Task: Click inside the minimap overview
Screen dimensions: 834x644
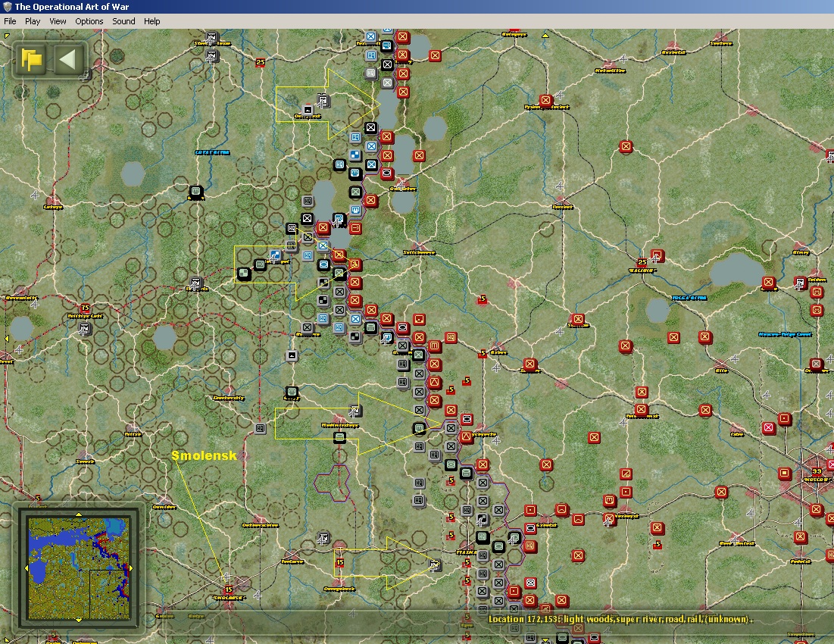Action: click(x=79, y=568)
